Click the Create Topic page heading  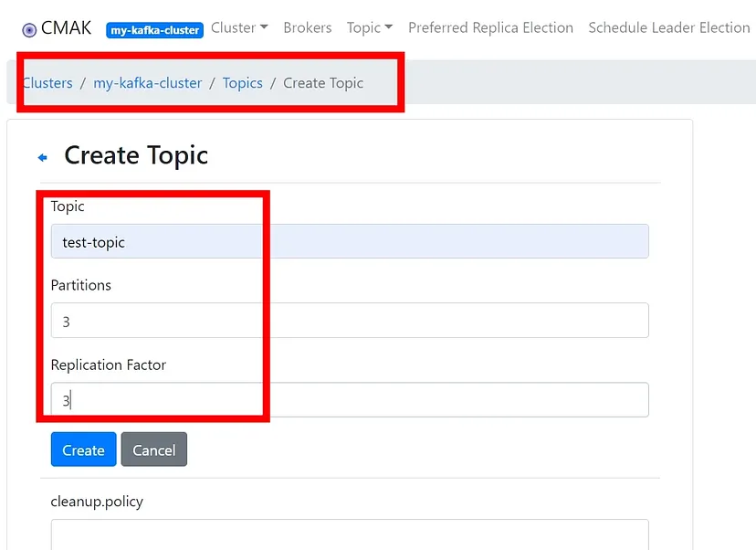[x=136, y=155]
